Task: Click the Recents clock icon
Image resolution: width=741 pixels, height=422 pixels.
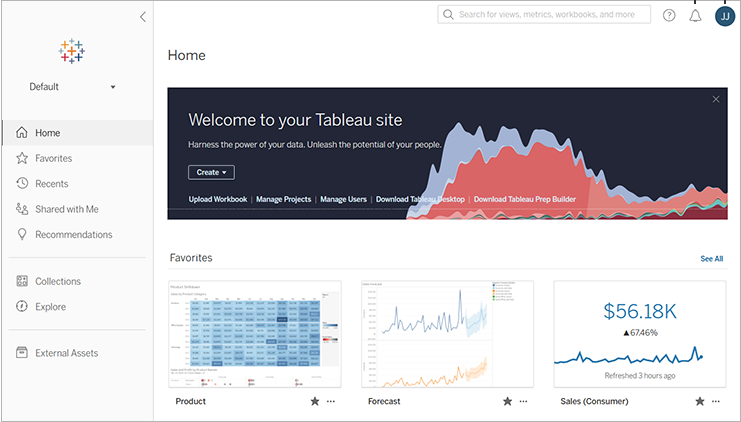Action: pos(22,183)
